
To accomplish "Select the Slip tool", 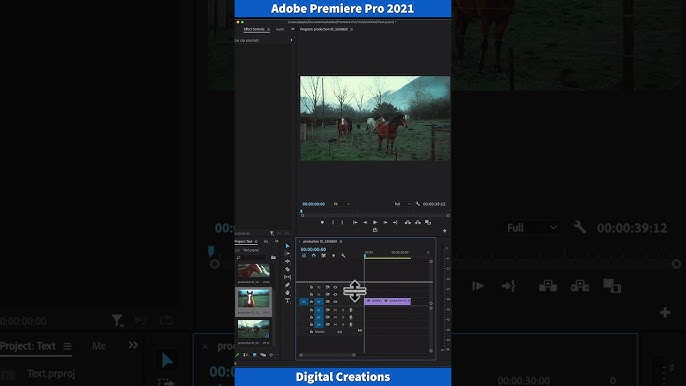I will pyautogui.click(x=287, y=277).
